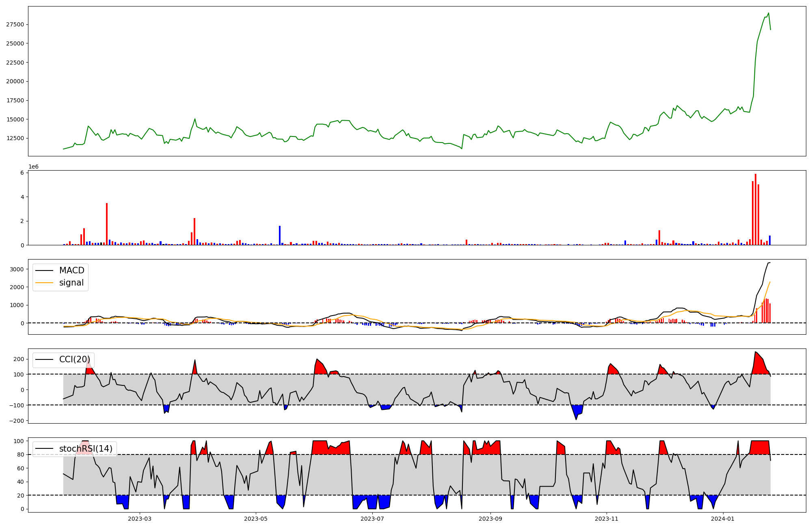
Task: Click the 2023-05 date tick label
Action: (255, 519)
